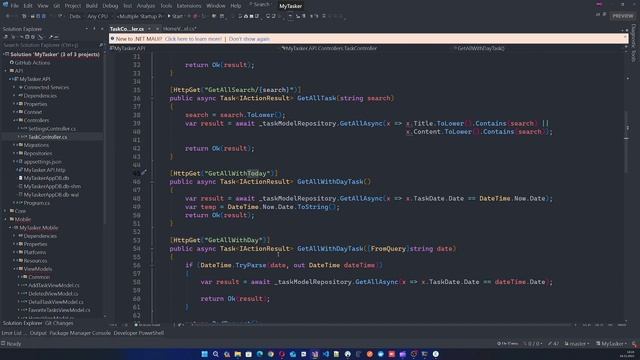Collapse the GetAllWithDayTask method at line 54

pos(152,249)
